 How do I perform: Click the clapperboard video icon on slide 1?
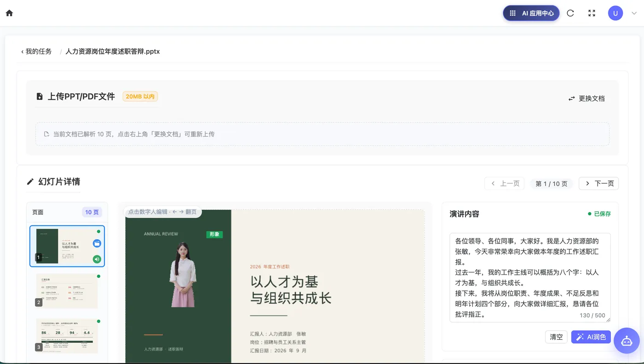coord(97,243)
